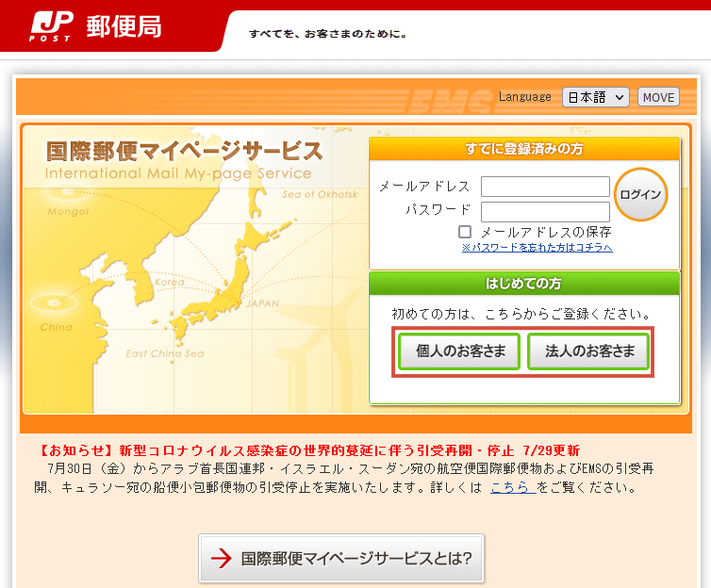
Task: Click the JP POST logo icon
Action: click(x=51, y=26)
